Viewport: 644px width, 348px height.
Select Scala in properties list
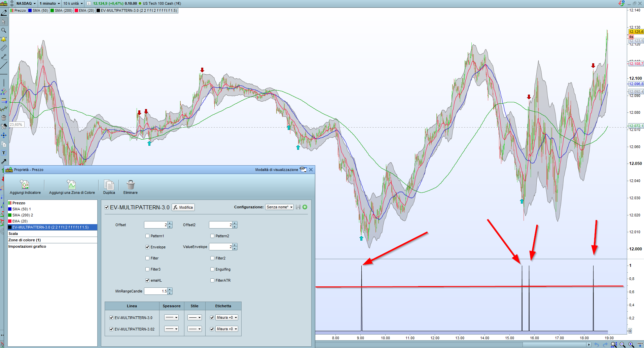coord(52,234)
